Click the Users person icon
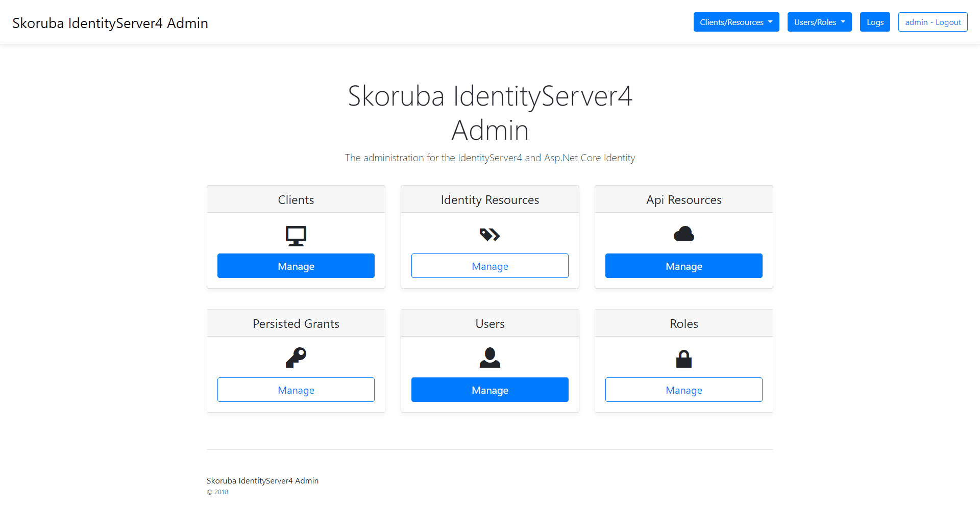 click(490, 358)
